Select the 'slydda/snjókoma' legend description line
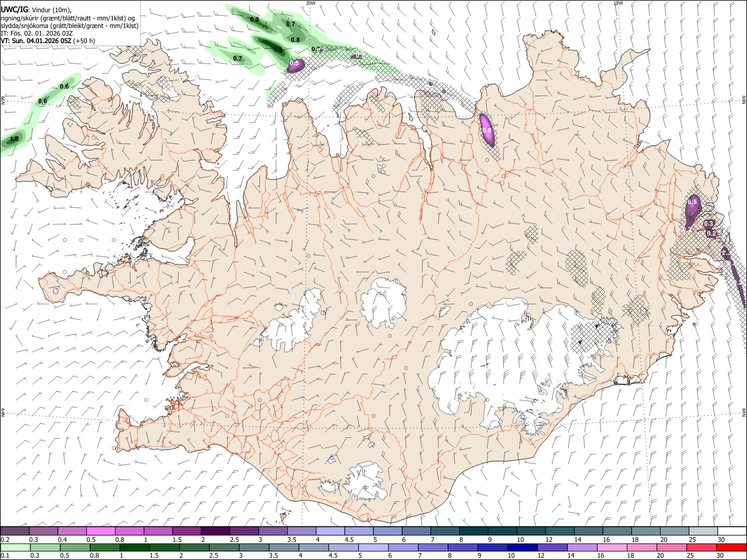 (69, 26)
